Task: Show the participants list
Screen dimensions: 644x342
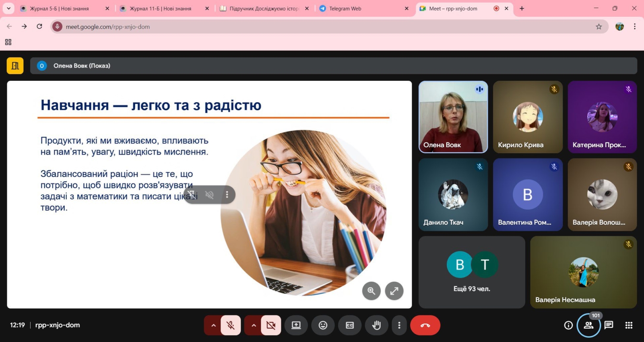Action: click(588, 325)
